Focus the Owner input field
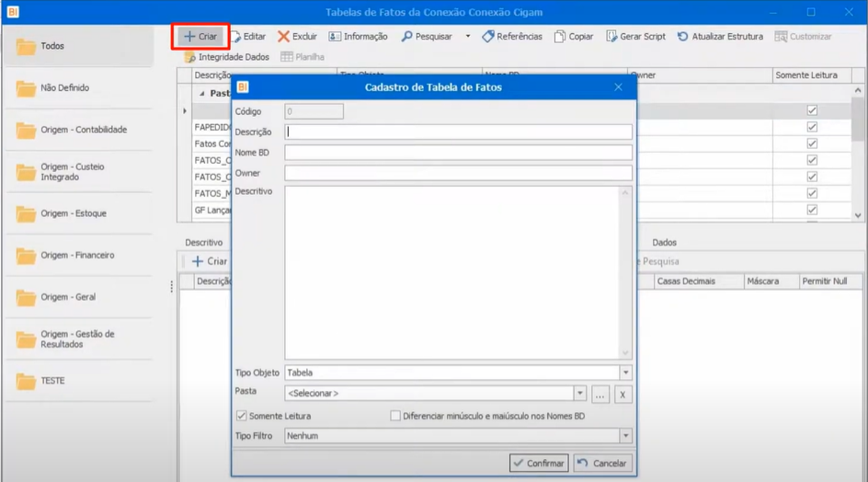 [458, 173]
